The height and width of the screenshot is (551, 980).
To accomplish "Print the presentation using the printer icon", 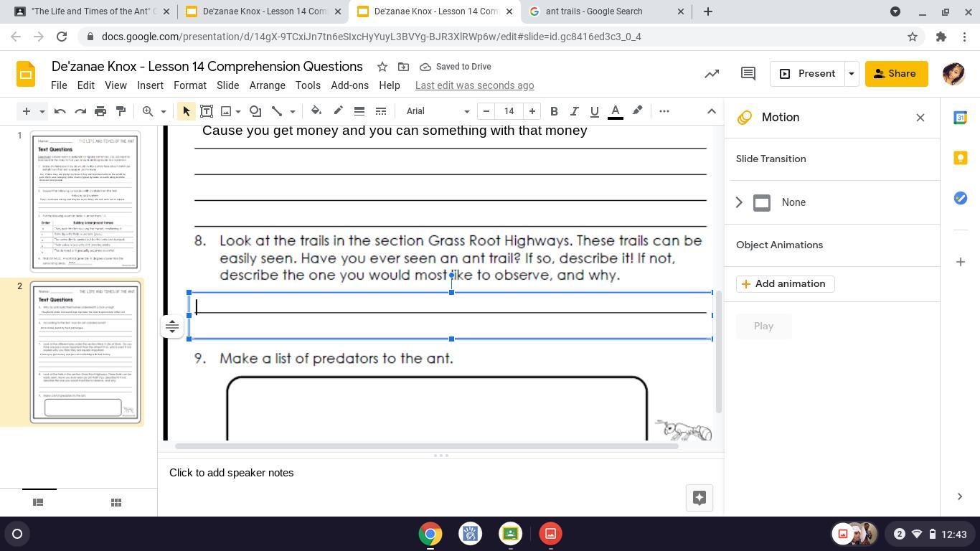I will click(x=100, y=111).
